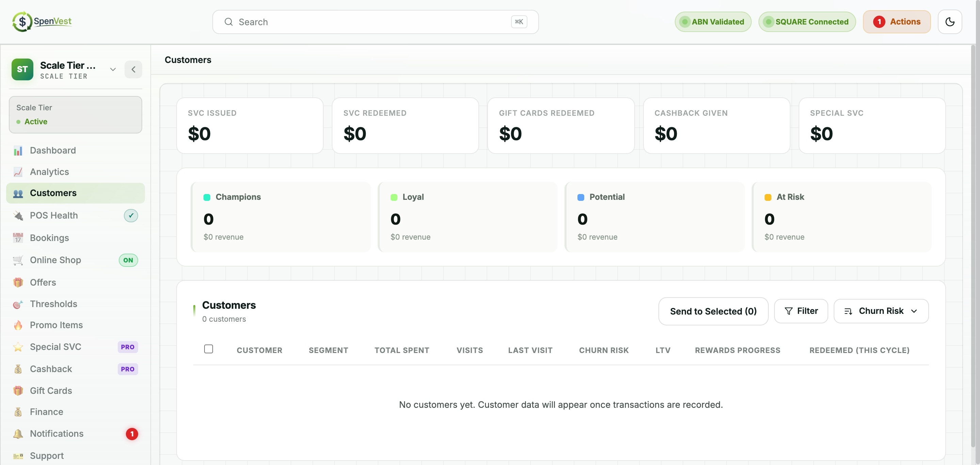Viewport: 980px width, 465px height.
Task: Click the LAST VISIT column header
Action: click(530, 351)
